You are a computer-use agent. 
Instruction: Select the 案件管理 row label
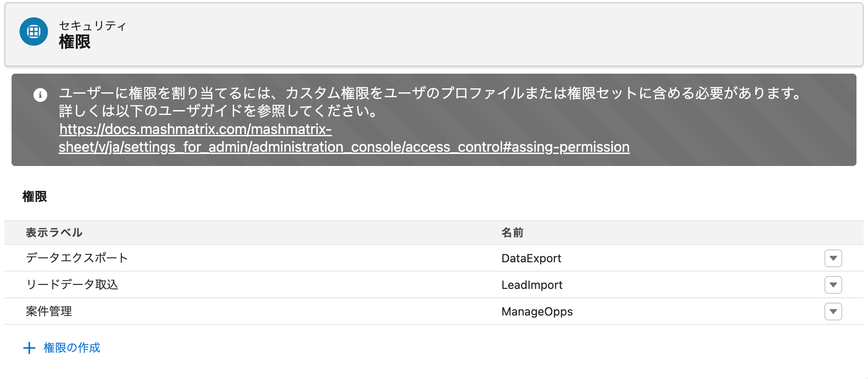(49, 311)
